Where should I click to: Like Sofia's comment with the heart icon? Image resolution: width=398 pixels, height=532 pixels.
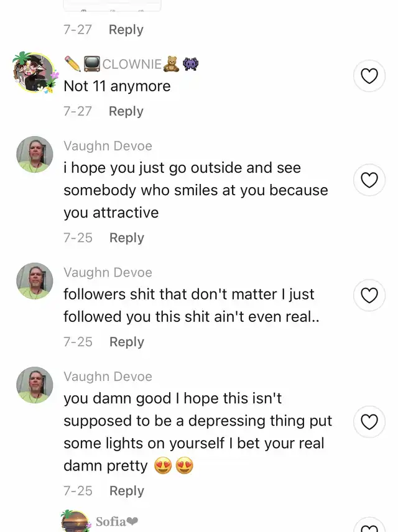coord(369,525)
